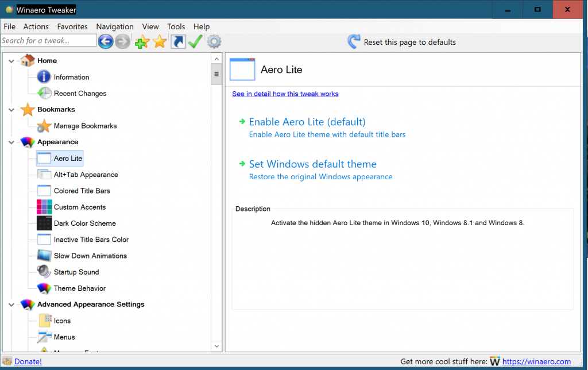The height and width of the screenshot is (370, 588).
Task: Click the blue Back navigation arrow
Action: point(106,41)
